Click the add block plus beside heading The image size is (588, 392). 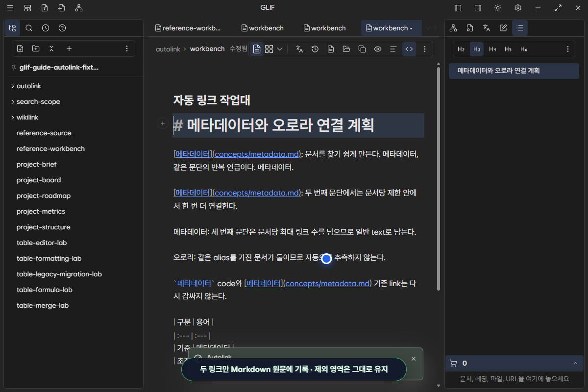162,123
